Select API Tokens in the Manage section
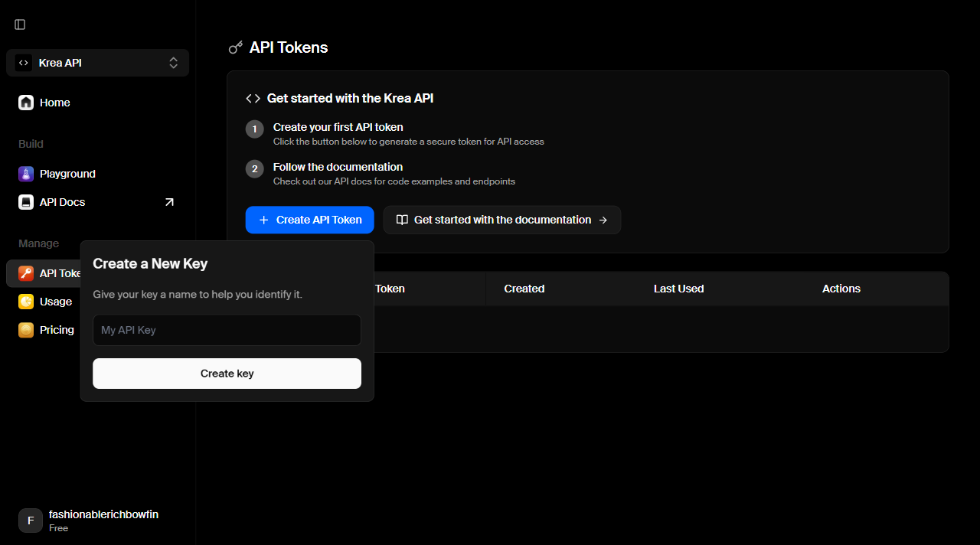 [44, 273]
